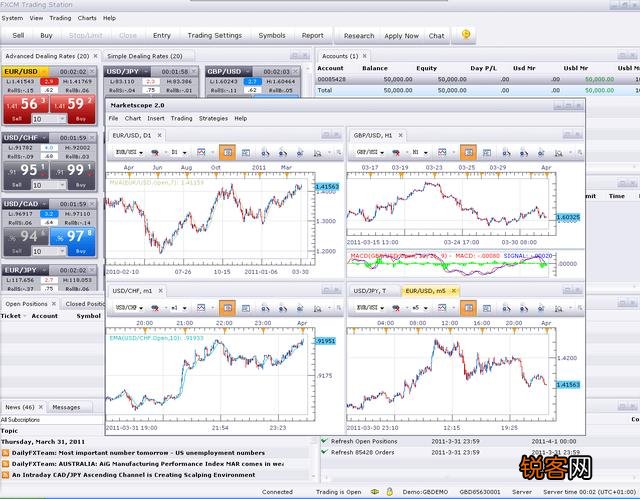This screenshot has width=640, height=499.
Task: Click data table icon in EUR/USD, D1 toolbar
Action: (x=246, y=153)
